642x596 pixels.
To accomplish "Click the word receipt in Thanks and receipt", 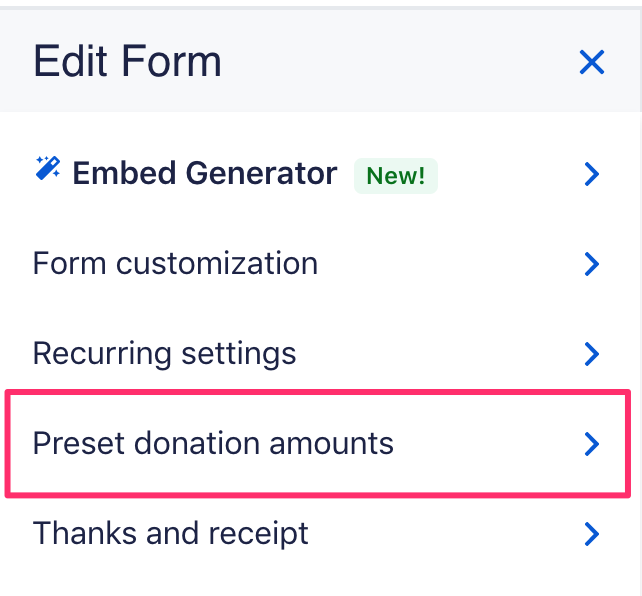I will click(x=258, y=534).
